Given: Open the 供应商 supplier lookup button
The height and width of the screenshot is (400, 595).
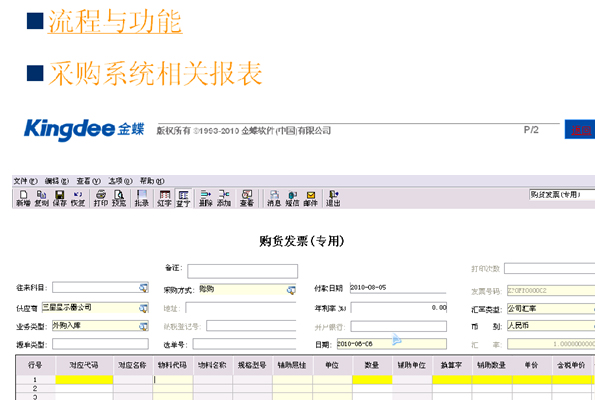Looking at the screenshot, I should 143,308.
